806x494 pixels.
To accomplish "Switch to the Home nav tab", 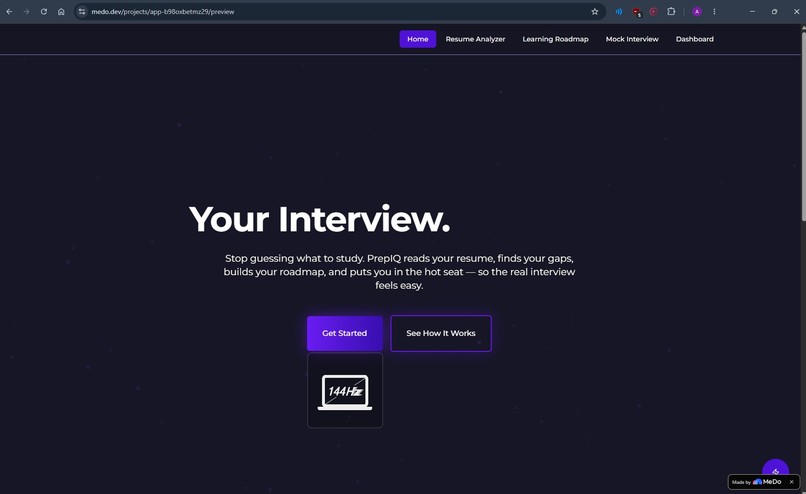I will 417,39.
